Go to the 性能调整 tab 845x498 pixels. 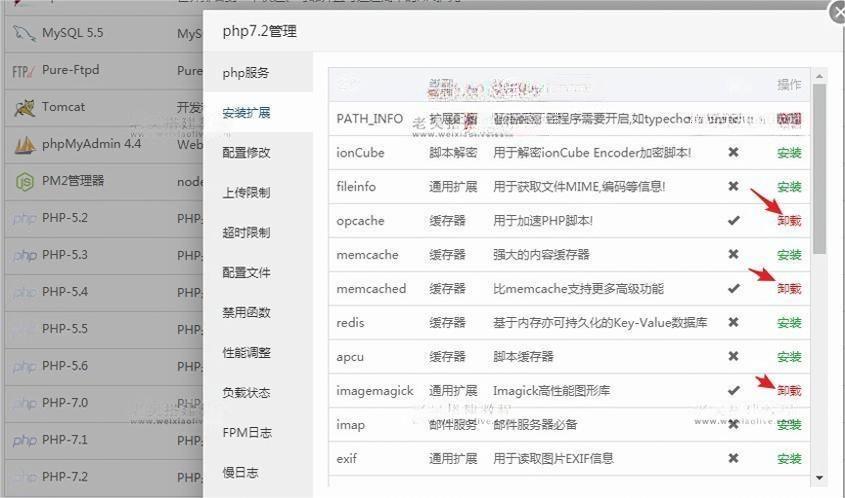tap(258, 352)
